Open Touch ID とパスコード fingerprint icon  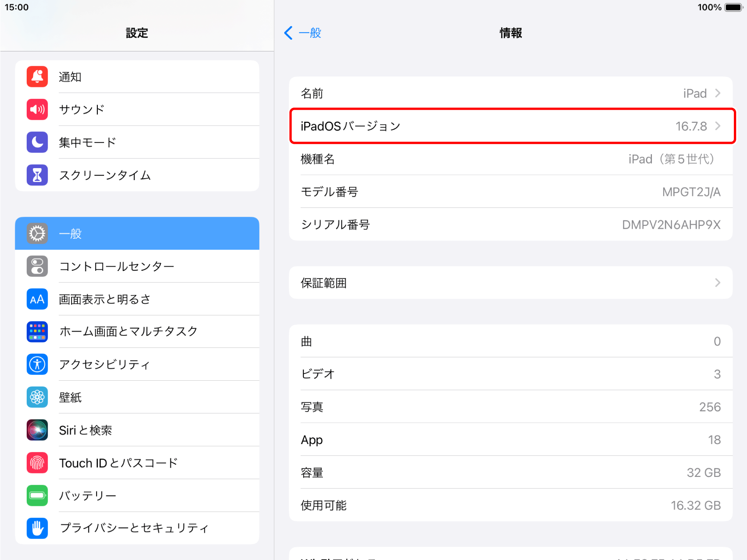[37, 463]
